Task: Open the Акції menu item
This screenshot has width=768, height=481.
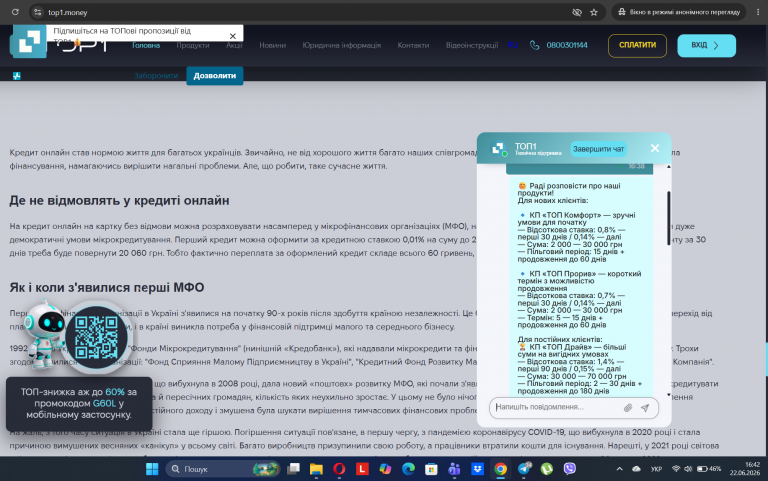Action: pyautogui.click(x=234, y=45)
